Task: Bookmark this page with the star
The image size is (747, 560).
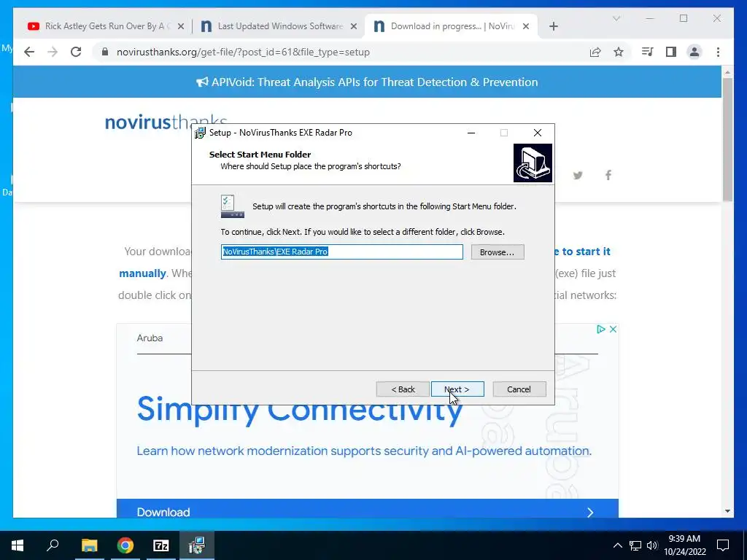Action: click(x=619, y=52)
